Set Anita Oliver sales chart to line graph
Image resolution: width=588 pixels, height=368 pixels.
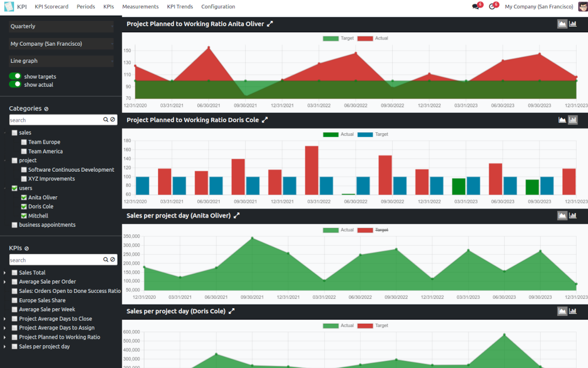[562, 215]
